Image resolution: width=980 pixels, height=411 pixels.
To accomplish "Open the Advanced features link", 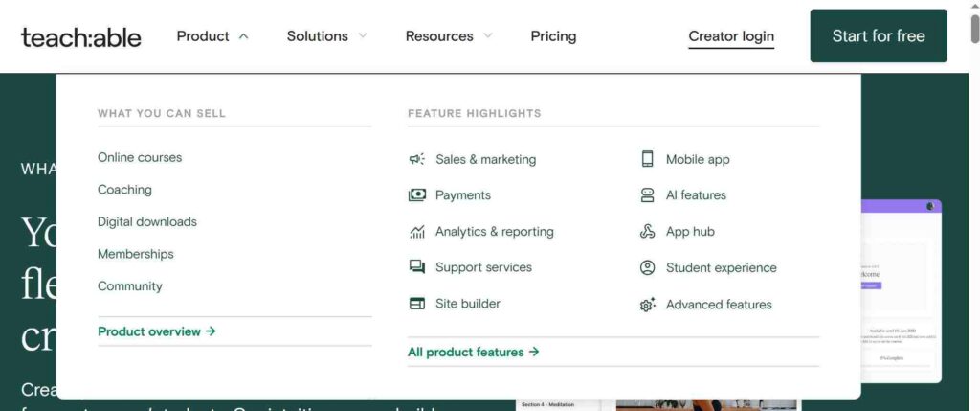I will point(719,305).
